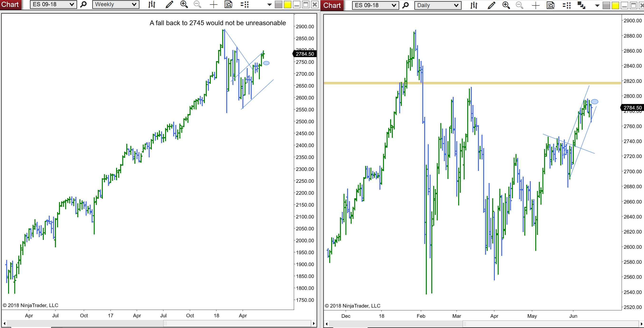Click 2500.00 price label on Weekly axis

[305, 122]
